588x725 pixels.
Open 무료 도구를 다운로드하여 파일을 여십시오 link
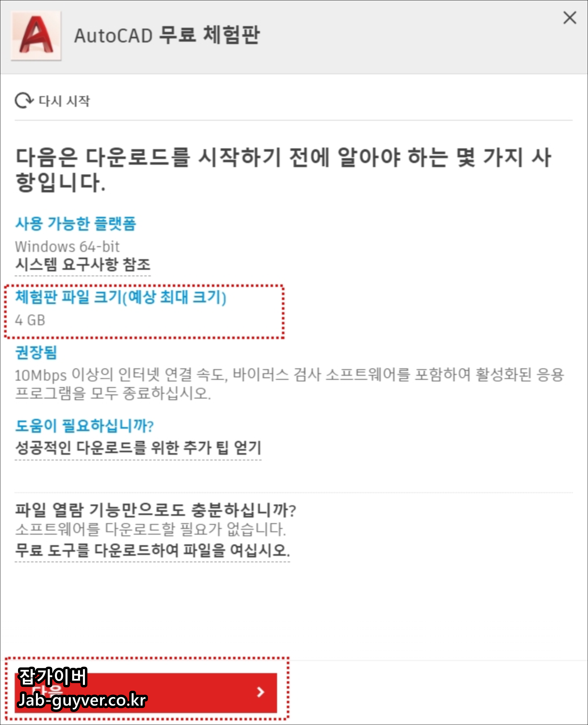pos(153,550)
